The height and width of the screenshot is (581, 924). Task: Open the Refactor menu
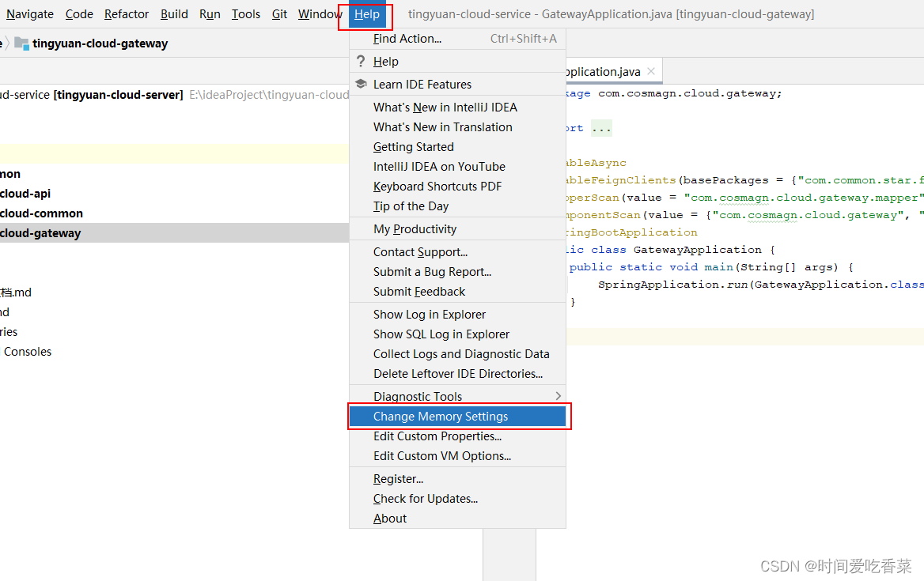(x=126, y=13)
